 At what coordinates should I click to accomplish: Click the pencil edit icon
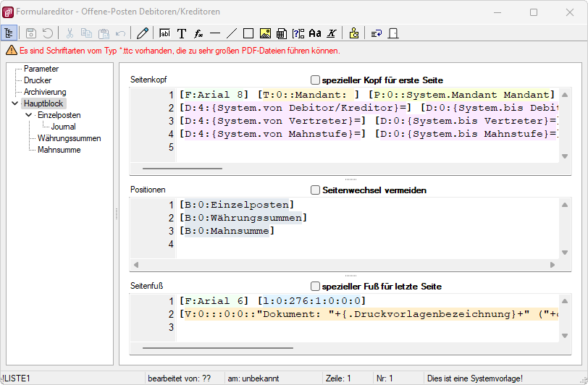(143, 33)
